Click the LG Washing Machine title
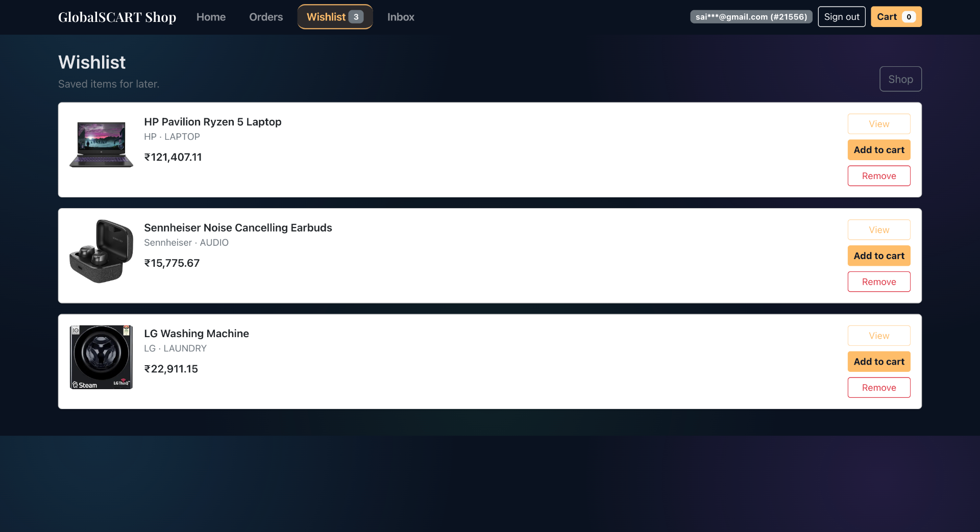This screenshot has width=980, height=532. [197, 334]
